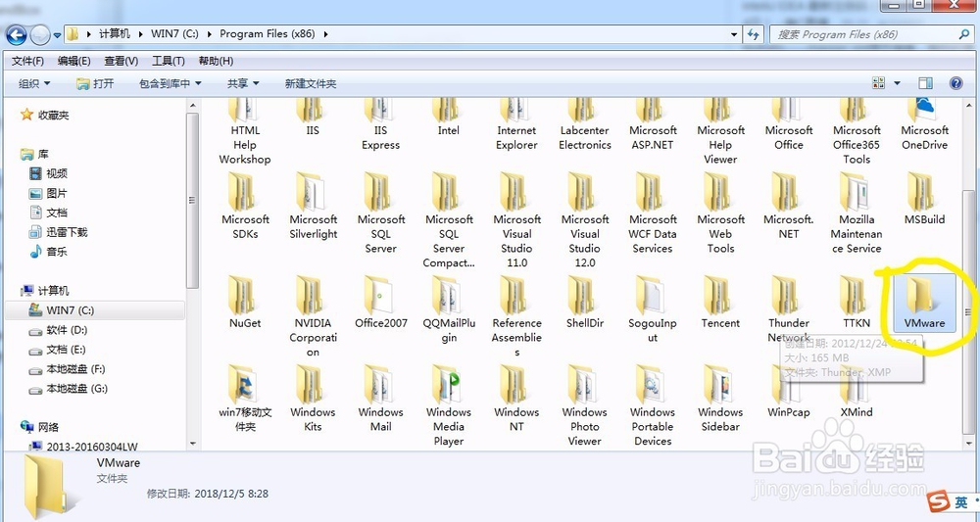Screen dimensions: 980x522
Task: Select the NVIDIA Corporation folder
Action: [x=313, y=317]
